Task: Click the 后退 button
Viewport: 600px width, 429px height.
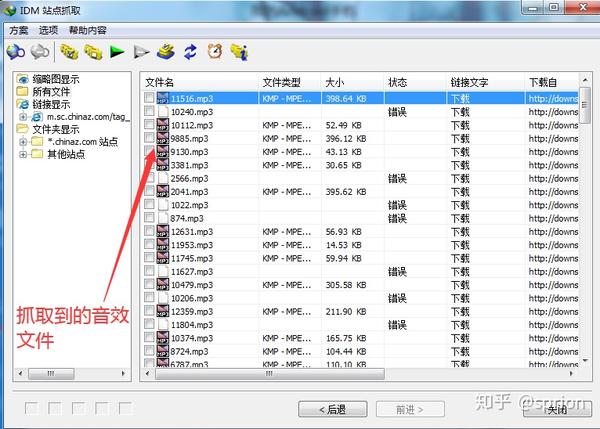Action: point(333,409)
